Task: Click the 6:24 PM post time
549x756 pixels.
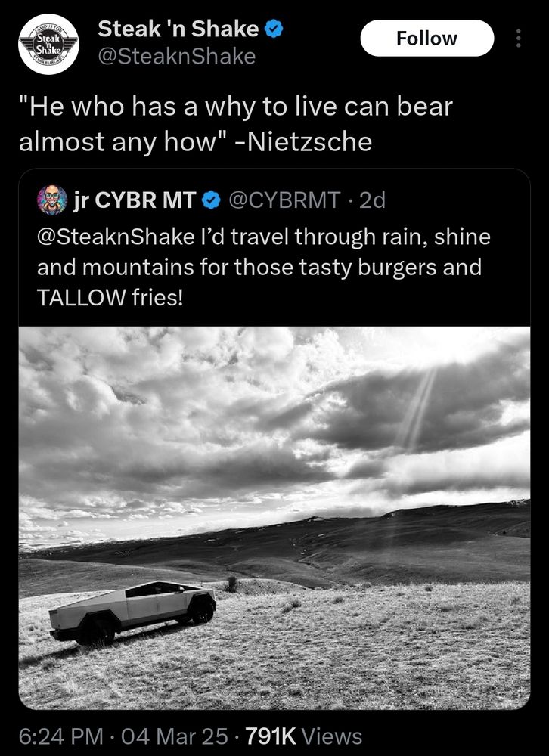Action: [64, 736]
